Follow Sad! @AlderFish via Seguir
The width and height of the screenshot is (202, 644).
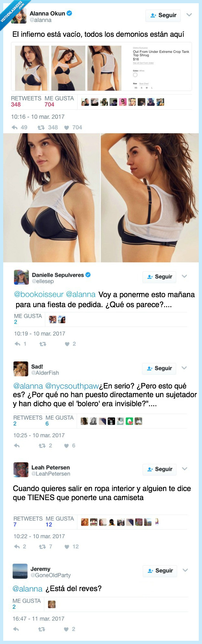pyautogui.click(x=159, y=368)
